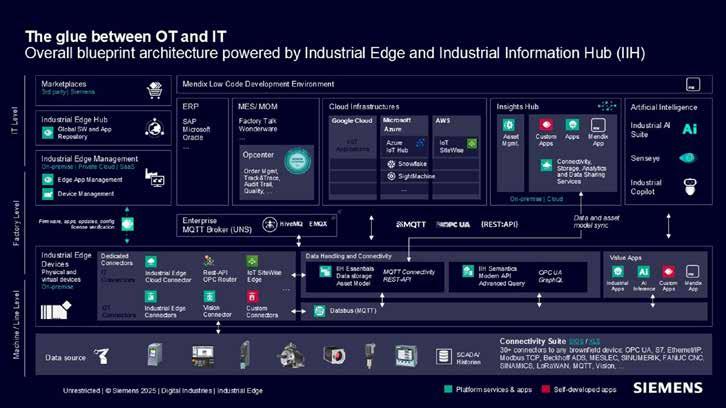Image resolution: width=726 pixels, height=408 pixels.
Task: Select the Global SW and App Repository icon
Action: point(48,133)
